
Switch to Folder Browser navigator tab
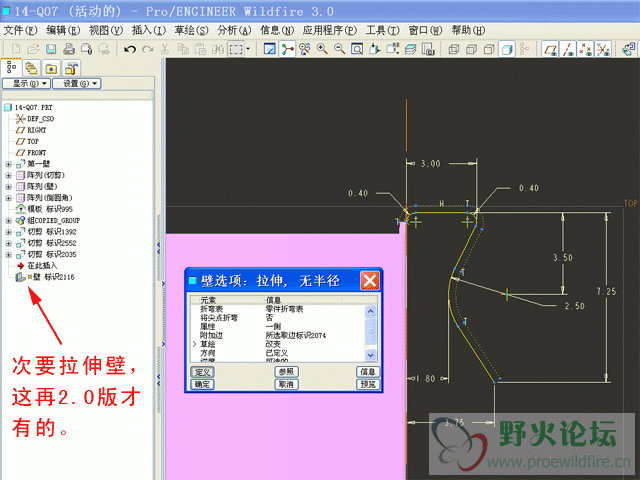tap(31, 68)
